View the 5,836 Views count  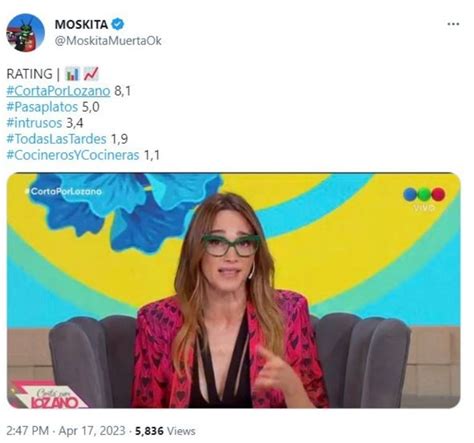point(165,431)
